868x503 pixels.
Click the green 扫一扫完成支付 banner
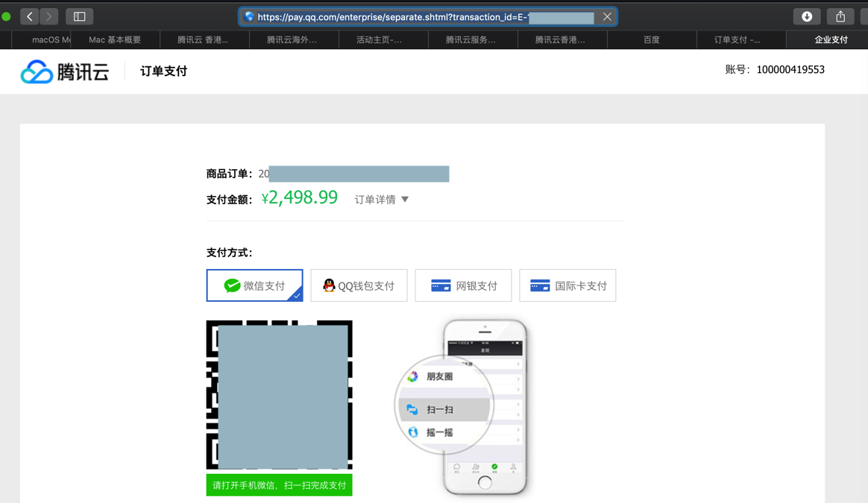pos(279,485)
